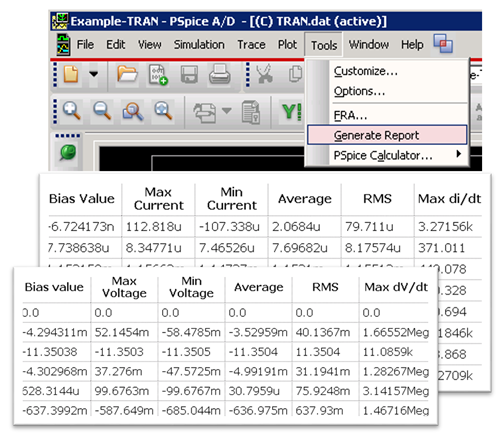Click cell value -637.3992m
This screenshot has height=436, width=500.
pyautogui.click(x=55, y=410)
